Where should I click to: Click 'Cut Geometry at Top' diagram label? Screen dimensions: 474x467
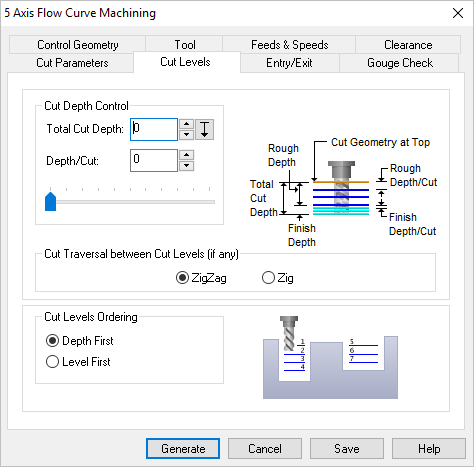(380, 142)
